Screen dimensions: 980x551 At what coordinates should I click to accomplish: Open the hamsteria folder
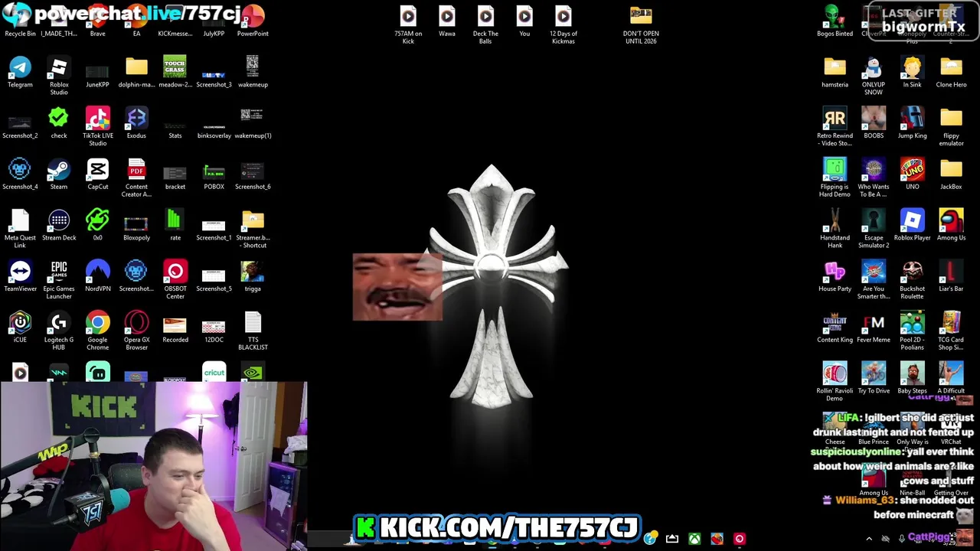point(835,73)
